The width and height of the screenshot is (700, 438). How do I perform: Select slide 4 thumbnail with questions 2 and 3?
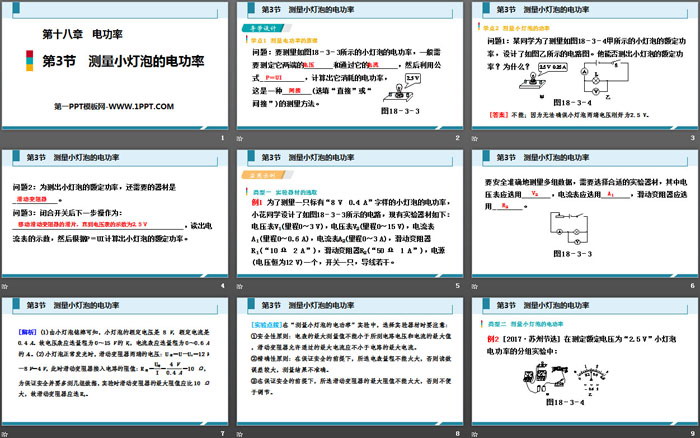115,213
